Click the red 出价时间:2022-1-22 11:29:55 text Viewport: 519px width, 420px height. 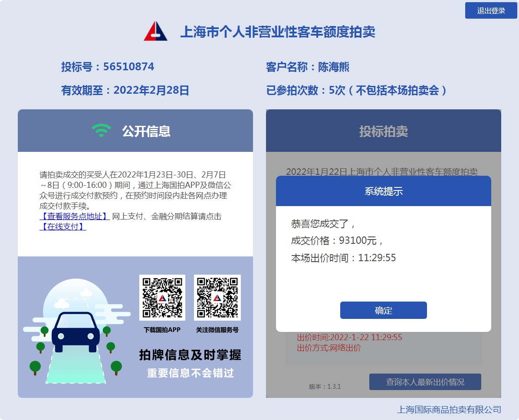click(349, 337)
